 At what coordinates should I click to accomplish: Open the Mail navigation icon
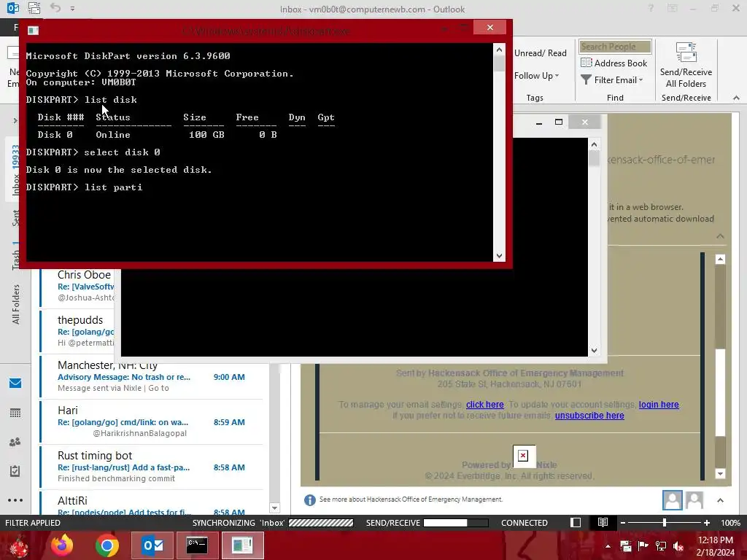[15, 383]
